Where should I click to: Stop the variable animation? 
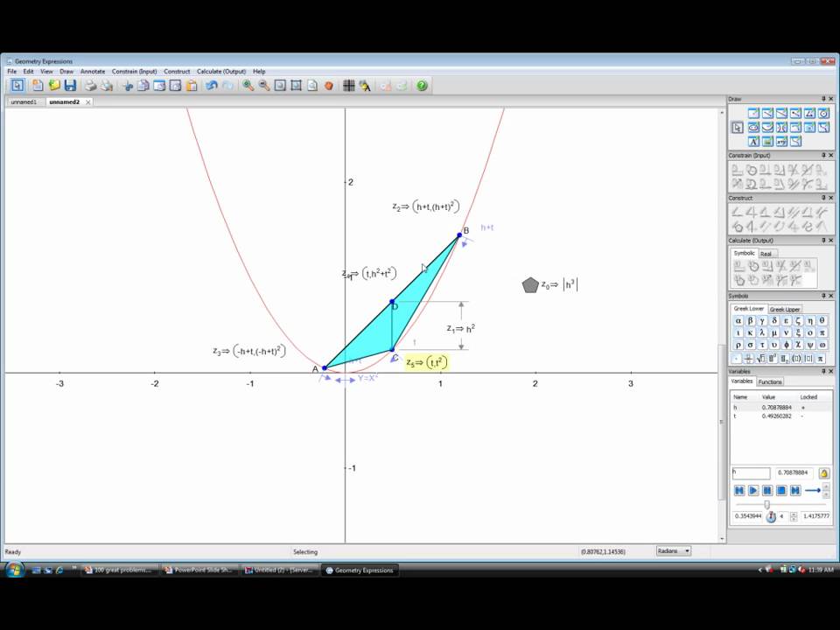pos(781,490)
